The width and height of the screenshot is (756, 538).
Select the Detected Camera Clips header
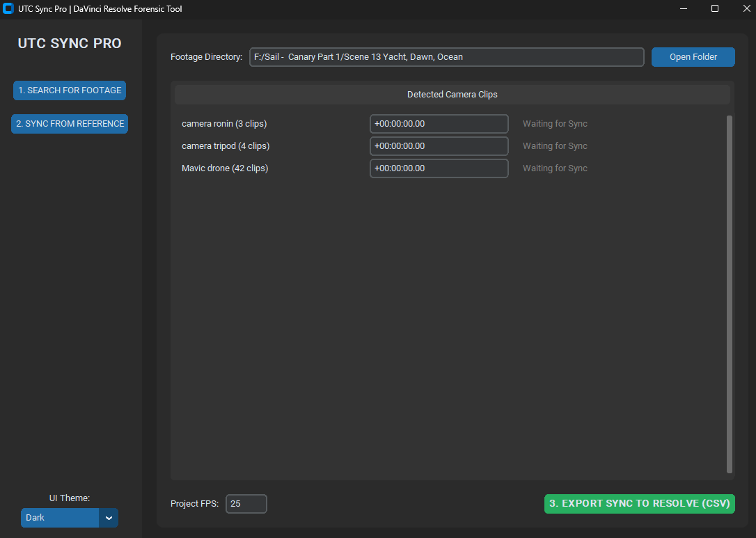(452, 95)
